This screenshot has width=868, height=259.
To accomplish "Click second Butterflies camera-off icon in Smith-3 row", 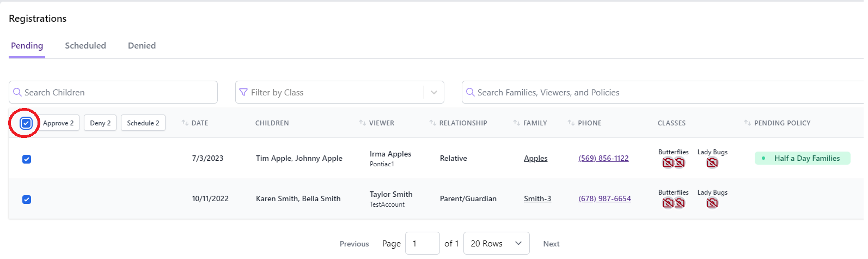I will pyautogui.click(x=680, y=203).
